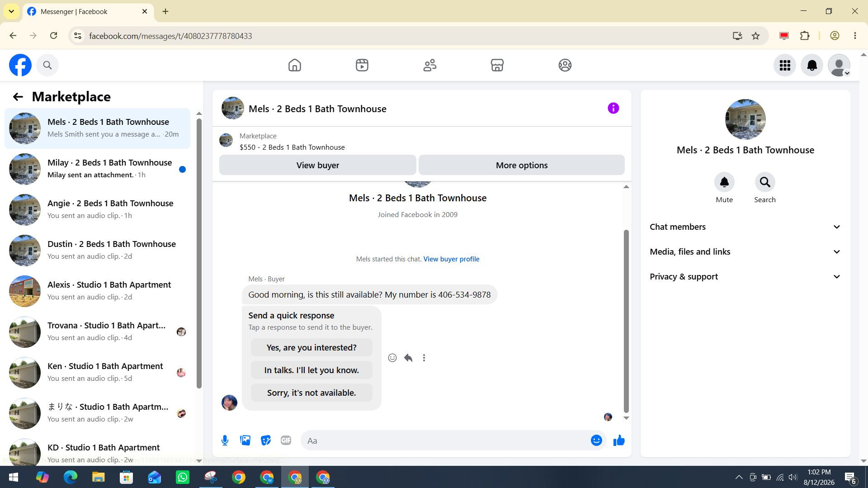The height and width of the screenshot is (488, 868).
Task: Click the back arrow beside Marketplace heading
Action: point(18,97)
